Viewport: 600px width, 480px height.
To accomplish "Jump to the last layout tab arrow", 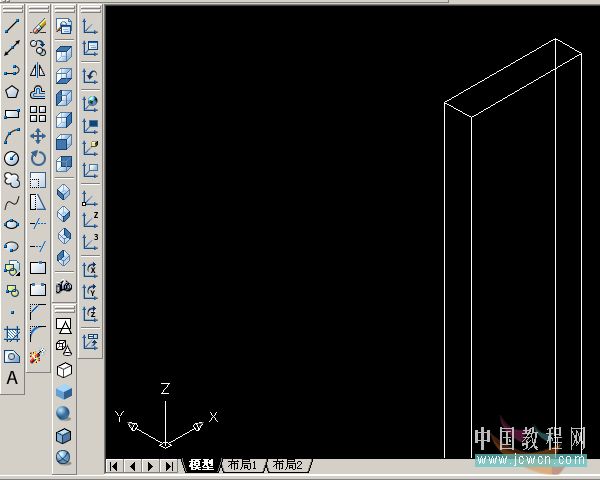I will (x=168, y=466).
